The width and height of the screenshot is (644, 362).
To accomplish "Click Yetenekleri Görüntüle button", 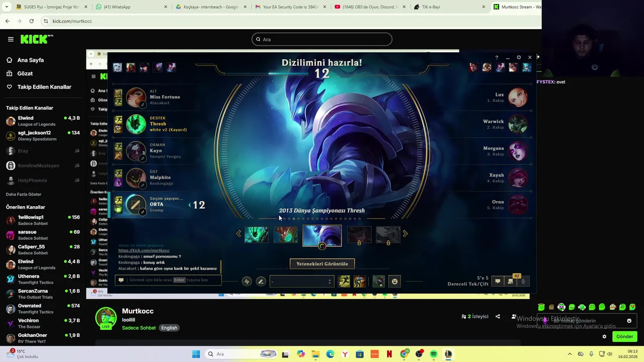I will tap(322, 264).
